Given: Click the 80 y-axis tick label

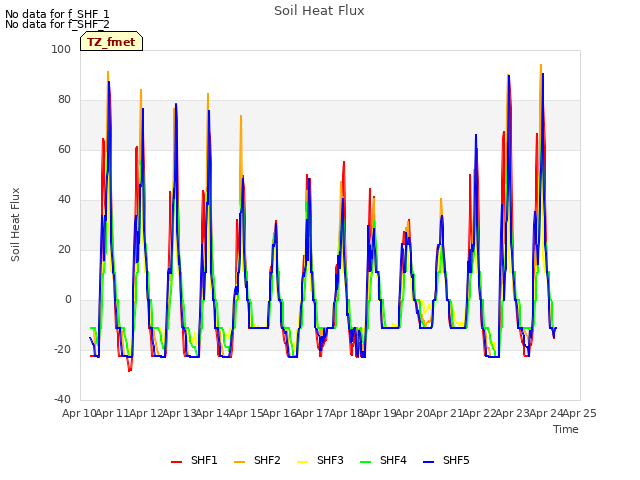Looking at the screenshot, I should [x=64, y=100].
